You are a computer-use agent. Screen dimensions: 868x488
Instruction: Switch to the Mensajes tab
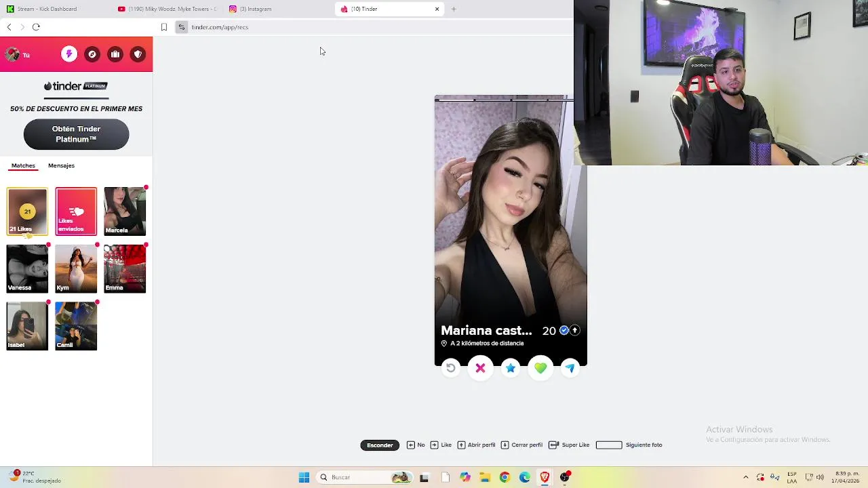61,165
